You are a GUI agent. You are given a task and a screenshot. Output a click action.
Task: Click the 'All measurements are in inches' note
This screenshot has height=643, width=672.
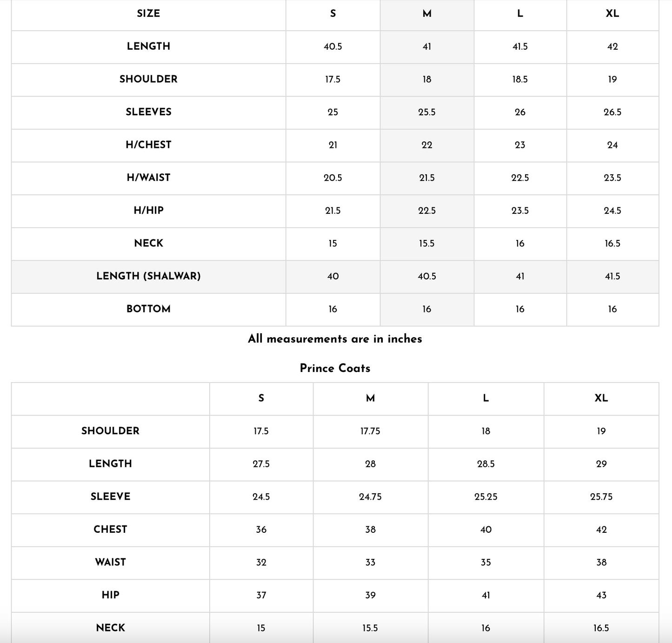click(x=335, y=339)
